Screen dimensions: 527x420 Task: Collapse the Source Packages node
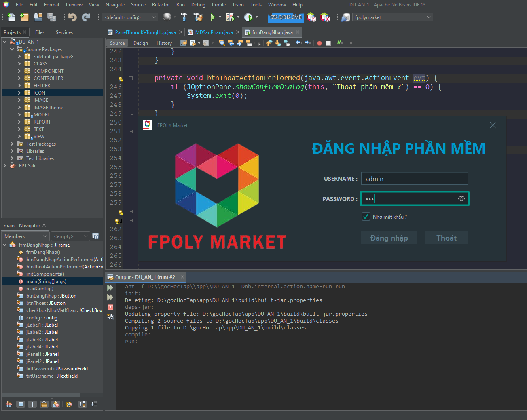12,49
